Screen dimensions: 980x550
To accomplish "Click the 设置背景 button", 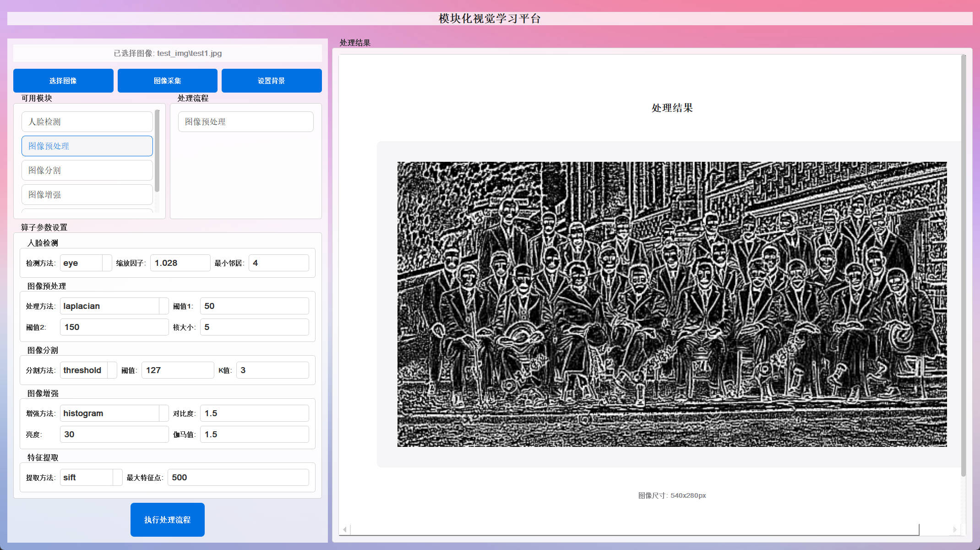I will tap(272, 81).
